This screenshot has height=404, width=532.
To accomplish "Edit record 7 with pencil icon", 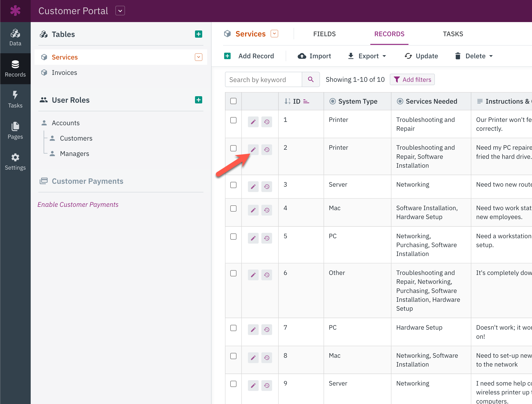I will pyautogui.click(x=253, y=329).
